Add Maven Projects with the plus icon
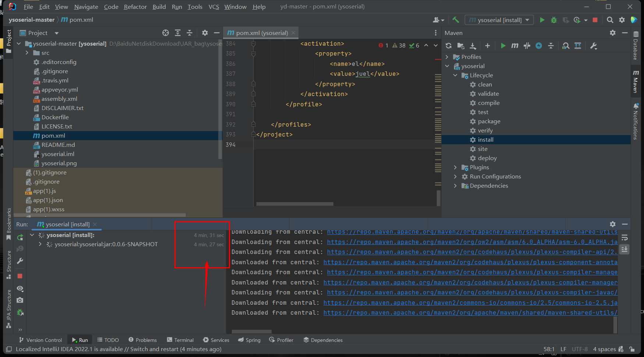The image size is (644, 357). [488, 46]
